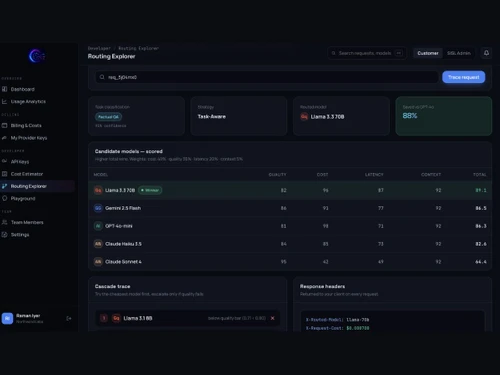Click the Claude Haiku 3.5 provider icon
Viewport: 500px width, 375px height.
(x=98, y=244)
